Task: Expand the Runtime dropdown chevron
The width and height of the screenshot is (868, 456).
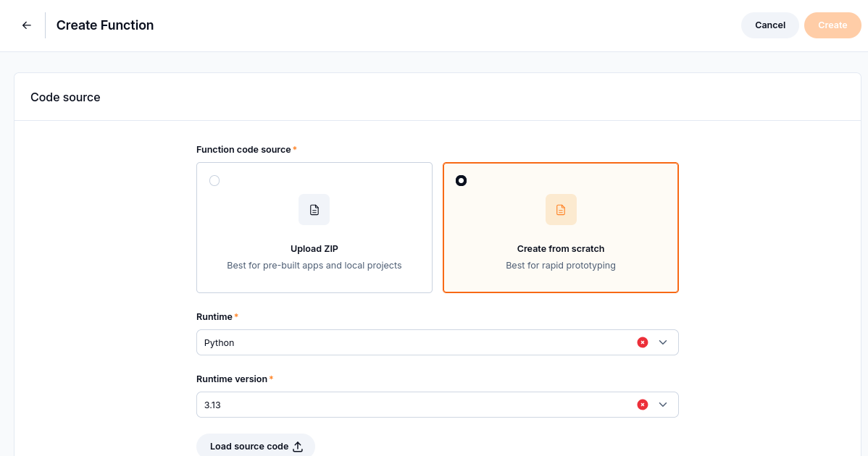Action: coord(663,342)
